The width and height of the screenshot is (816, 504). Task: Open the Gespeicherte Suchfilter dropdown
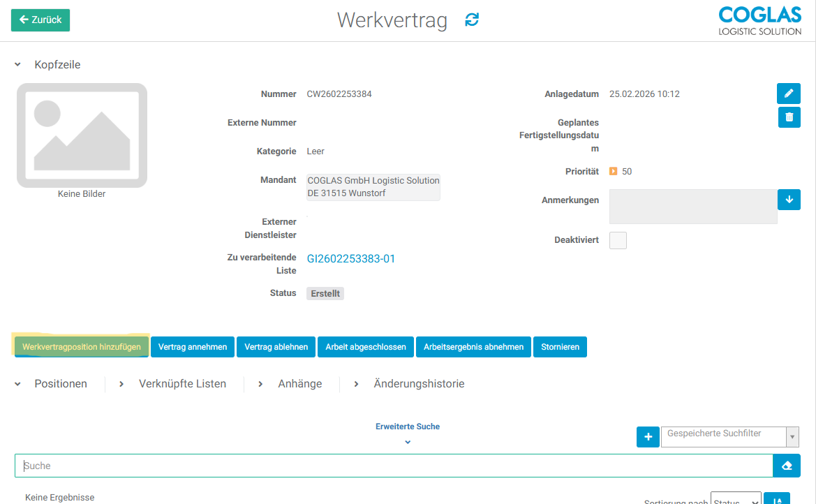point(729,437)
